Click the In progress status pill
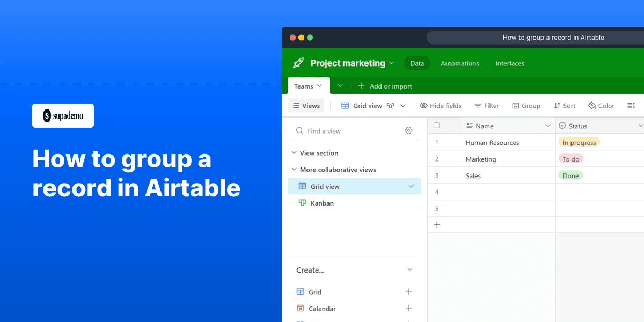Viewport: 644px width, 322px height. point(579,142)
